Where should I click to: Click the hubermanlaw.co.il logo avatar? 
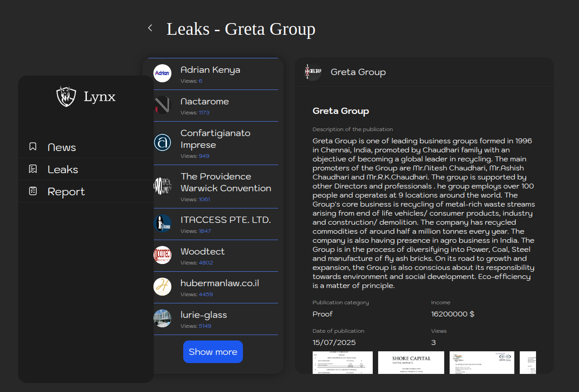coord(162,287)
